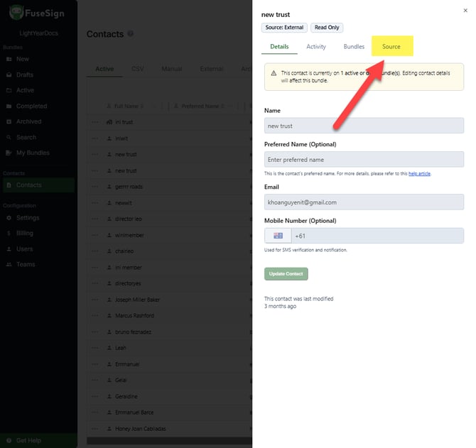Screen dimensions: 476x448
Task: Open the Bundles tab in contact panel
Action: coord(354,46)
